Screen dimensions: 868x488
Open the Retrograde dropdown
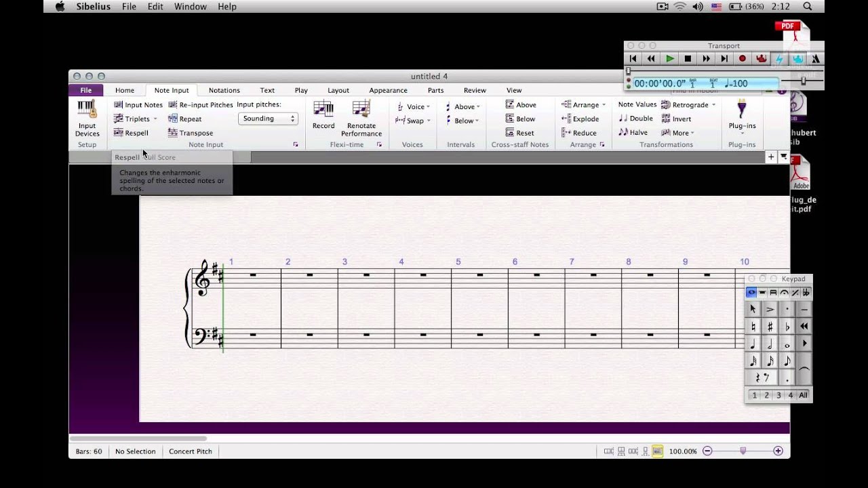click(688, 105)
